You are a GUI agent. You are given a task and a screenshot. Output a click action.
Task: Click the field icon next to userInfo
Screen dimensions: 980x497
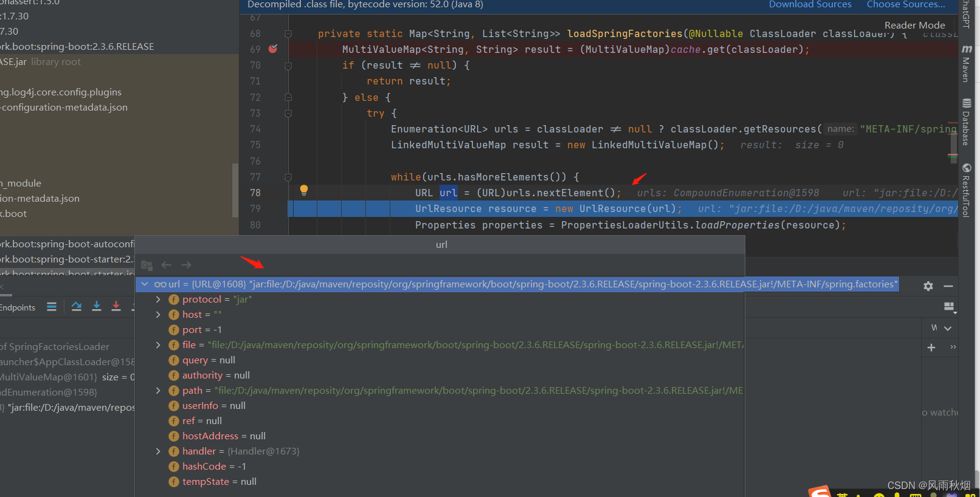coord(174,406)
